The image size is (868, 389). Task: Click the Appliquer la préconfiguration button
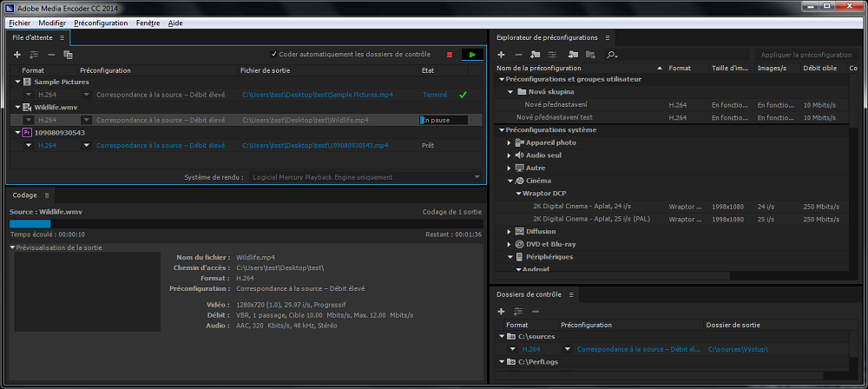coord(806,55)
